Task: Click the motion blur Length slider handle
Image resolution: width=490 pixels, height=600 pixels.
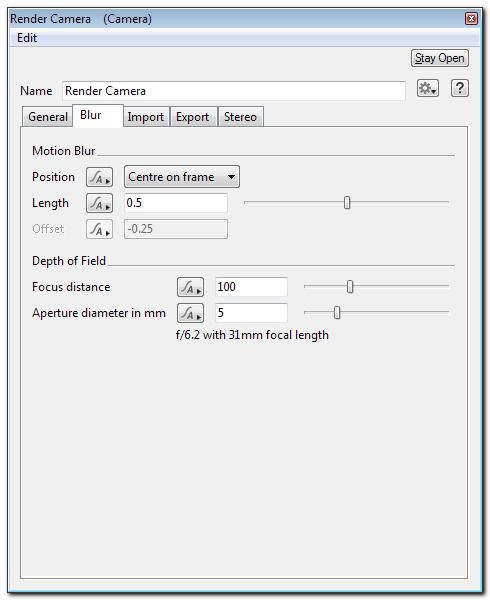Action: click(x=347, y=203)
